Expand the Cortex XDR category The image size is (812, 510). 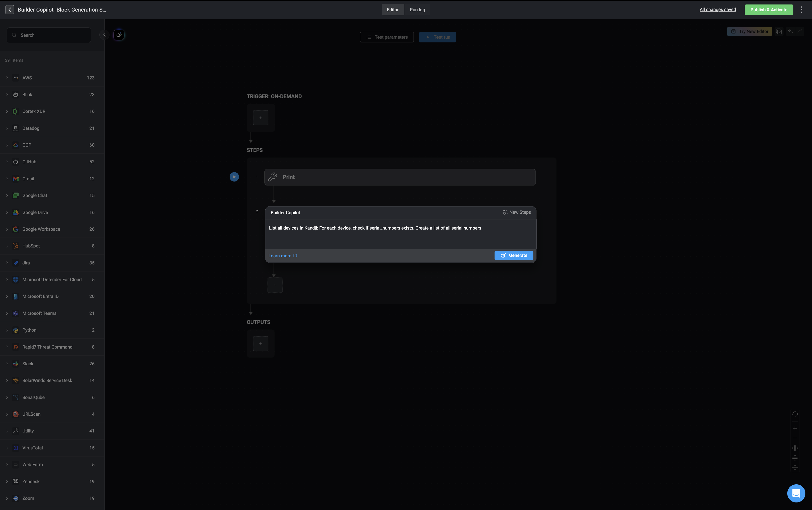tap(7, 111)
